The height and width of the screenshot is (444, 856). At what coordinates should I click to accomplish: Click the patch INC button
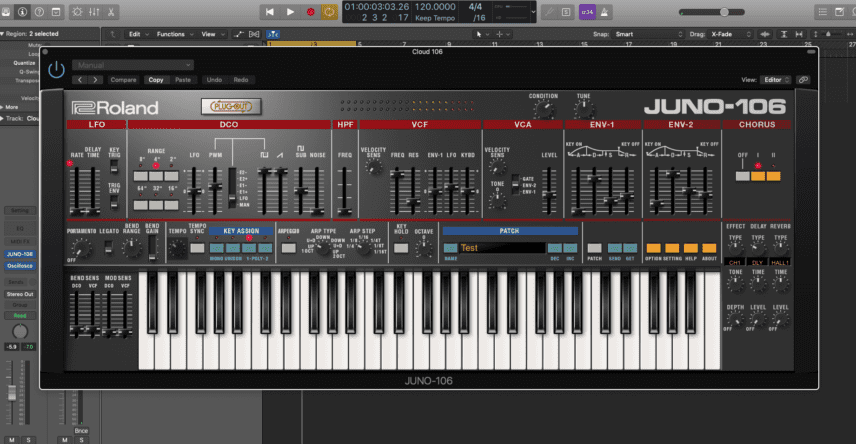pyautogui.click(x=570, y=248)
